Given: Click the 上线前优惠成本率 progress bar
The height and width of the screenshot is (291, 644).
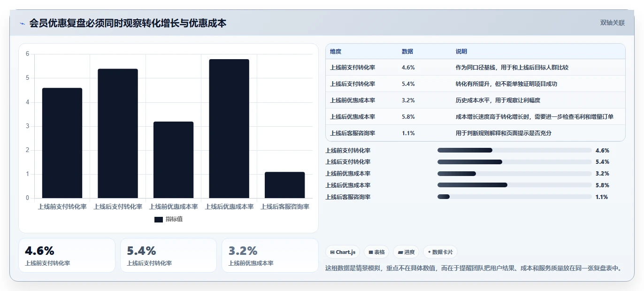Looking at the screenshot, I should 514,174.
